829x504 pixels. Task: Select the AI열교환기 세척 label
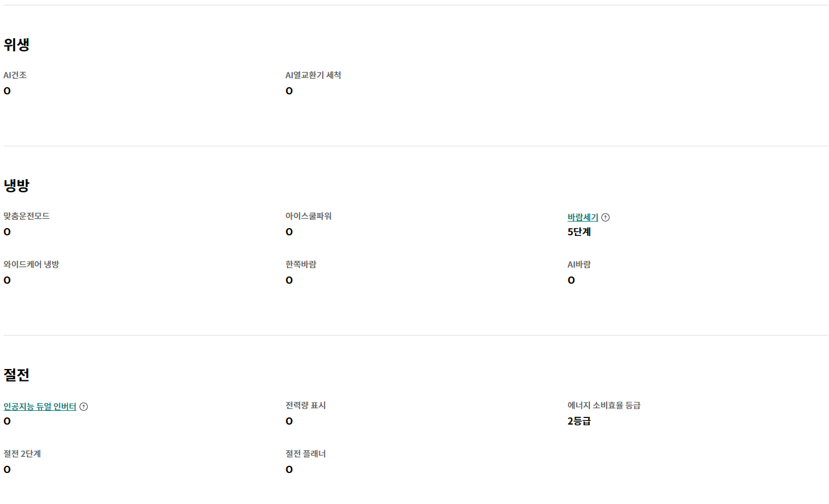(313, 75)
